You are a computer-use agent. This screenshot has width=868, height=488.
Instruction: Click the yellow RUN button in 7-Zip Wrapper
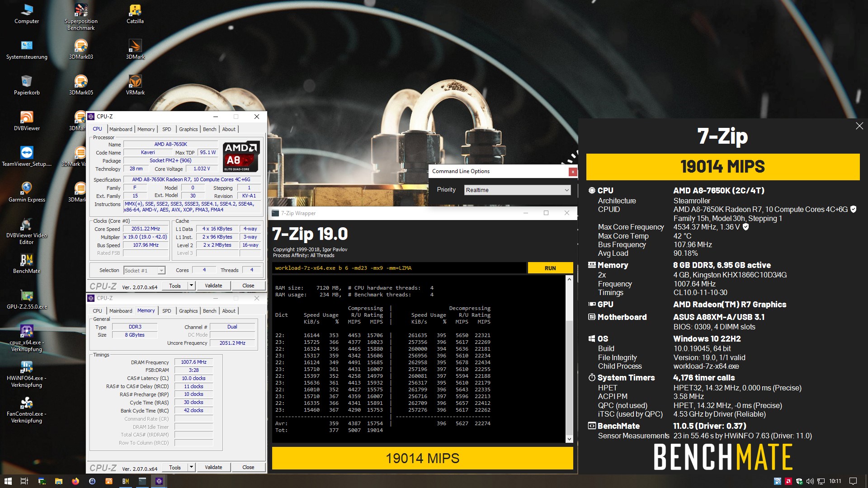(550, 268)
